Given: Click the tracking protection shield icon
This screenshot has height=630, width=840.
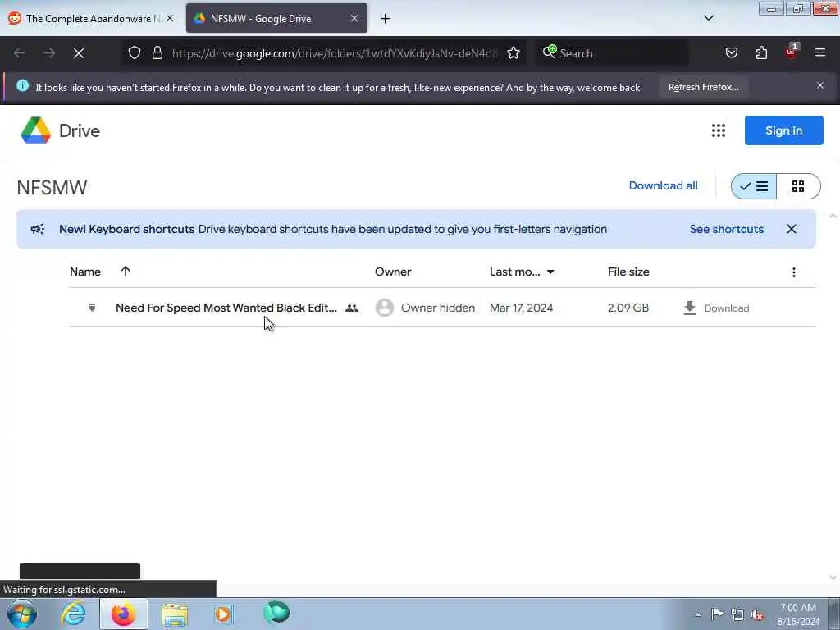Looking at the screenshot, I should point(135,52).
